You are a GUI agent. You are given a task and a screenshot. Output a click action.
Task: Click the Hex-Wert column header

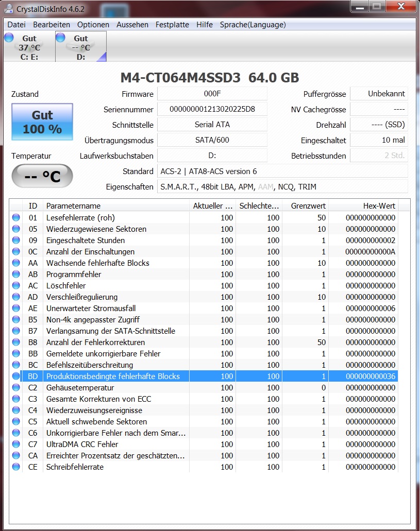tap(363, 205)
